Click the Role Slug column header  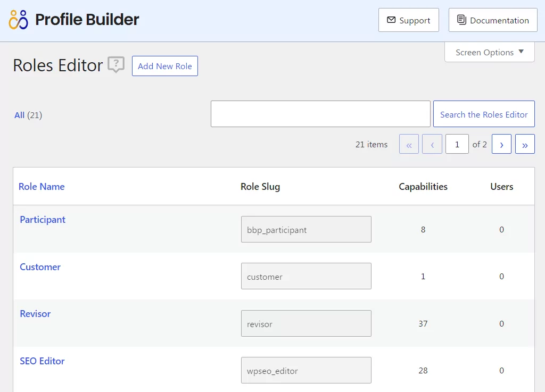[x=260, y=187]
